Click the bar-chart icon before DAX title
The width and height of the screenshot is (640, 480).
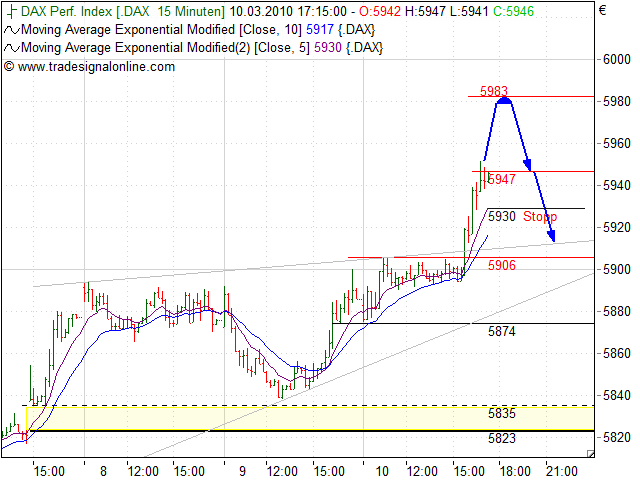pyautogui.click(x=12, y=11)
